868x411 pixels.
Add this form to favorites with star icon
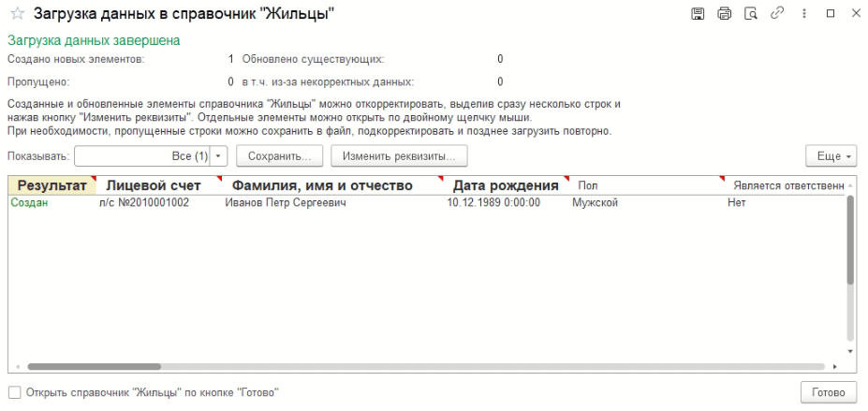coord(18,13)
